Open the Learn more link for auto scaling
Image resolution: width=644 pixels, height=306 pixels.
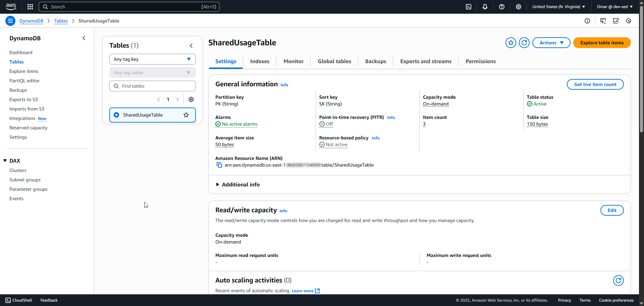pos(306,291)
